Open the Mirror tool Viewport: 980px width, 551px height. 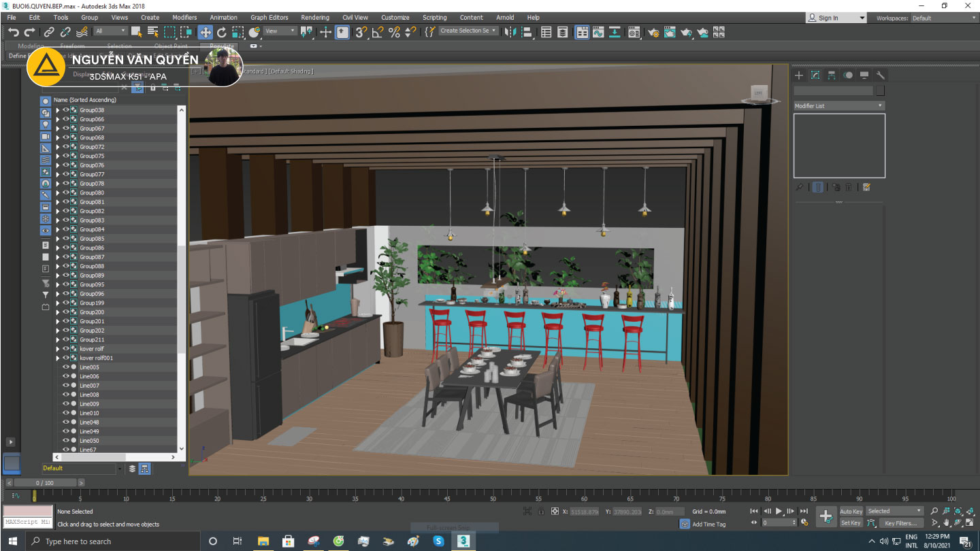pos(509,32)
